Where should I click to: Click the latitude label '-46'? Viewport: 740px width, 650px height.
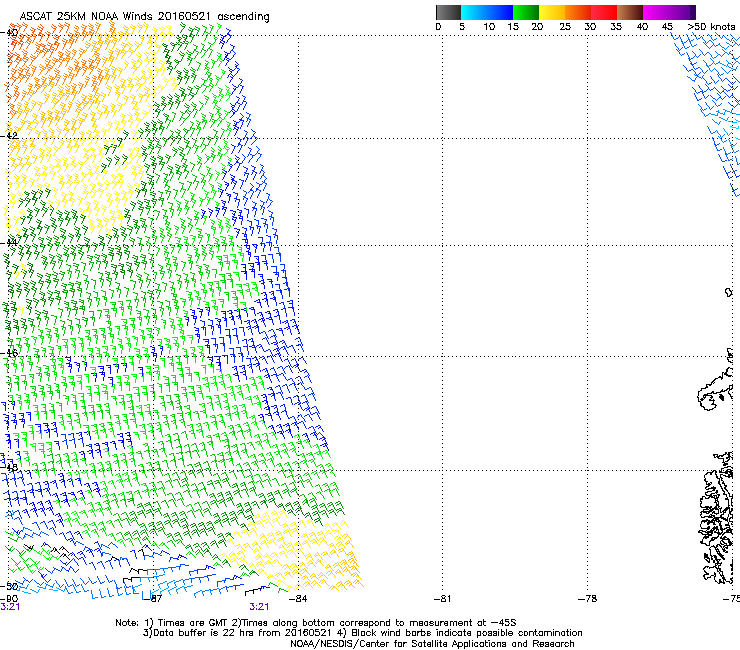click(x=9, y=353)
